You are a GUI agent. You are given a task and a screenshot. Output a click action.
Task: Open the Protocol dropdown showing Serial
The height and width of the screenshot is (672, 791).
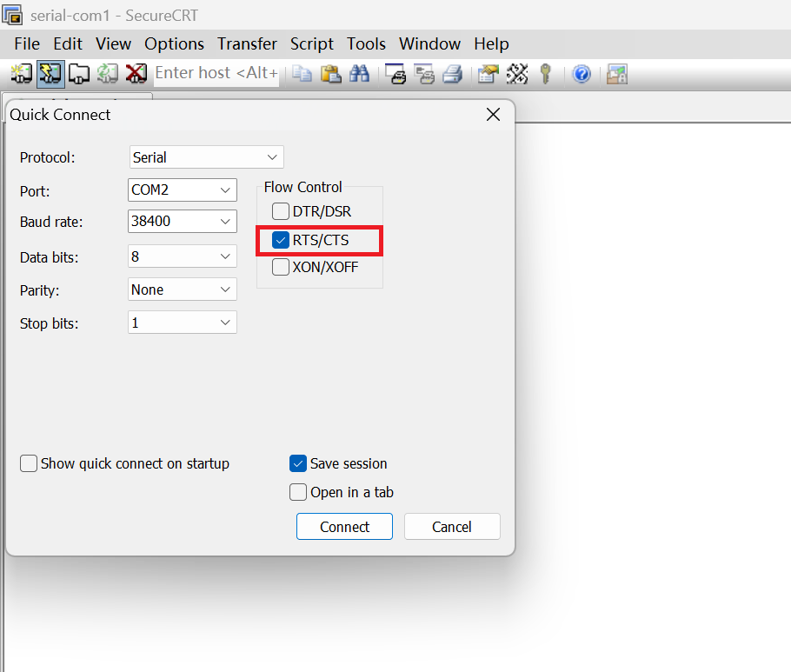point(206,156)
